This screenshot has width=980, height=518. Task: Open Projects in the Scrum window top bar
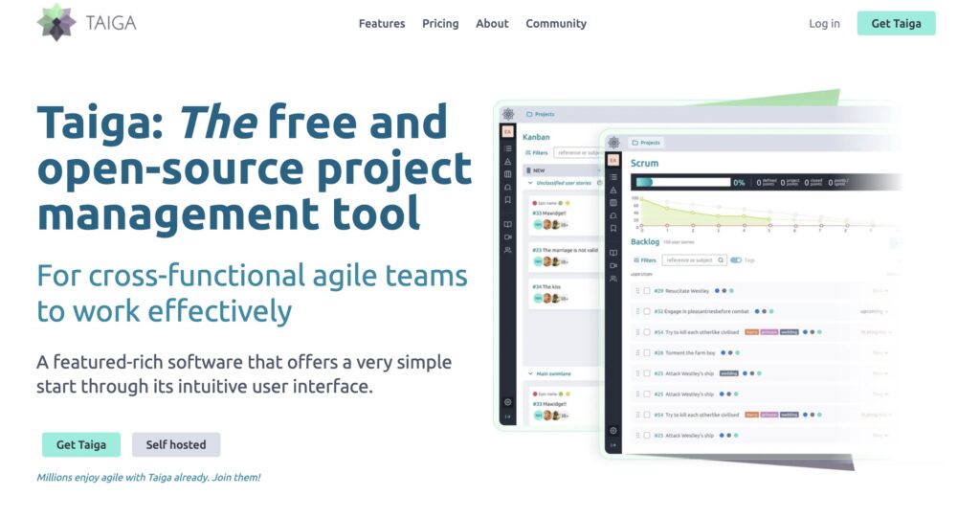point(646,143)
